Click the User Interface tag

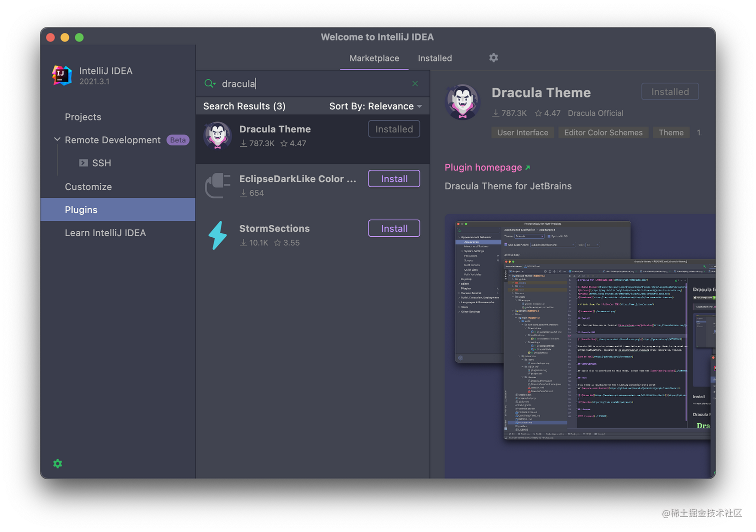[x=522, y=132]
